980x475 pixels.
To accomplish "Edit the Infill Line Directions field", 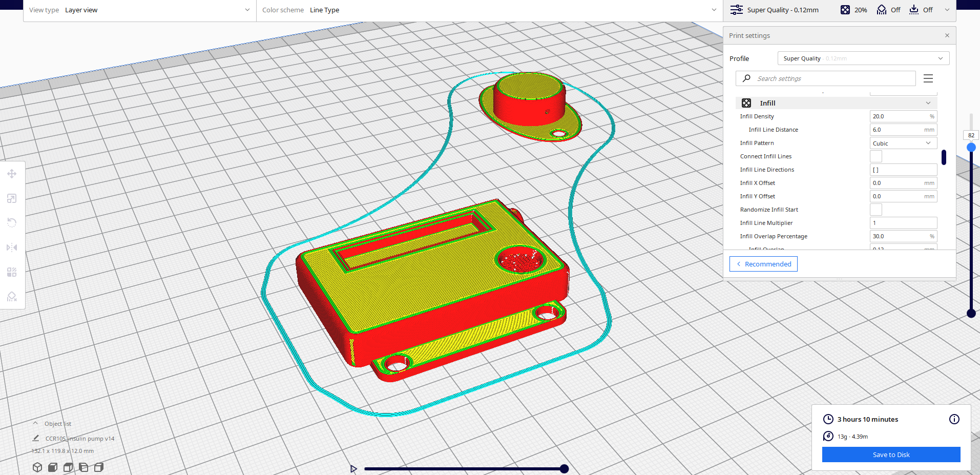I will click(x=903, y=170).
